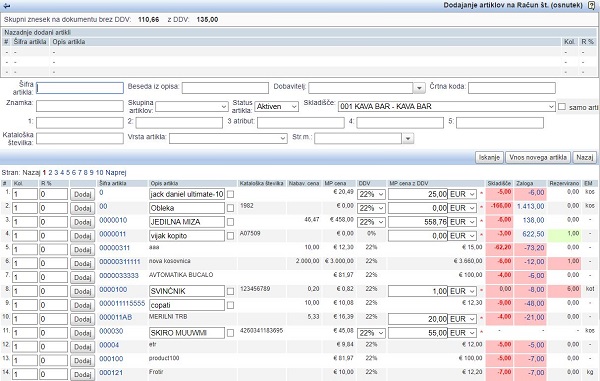
Task: Tick checkbox next to SKIRO MUUWMI
Action: pyautogui.click(x=230, y=333)
